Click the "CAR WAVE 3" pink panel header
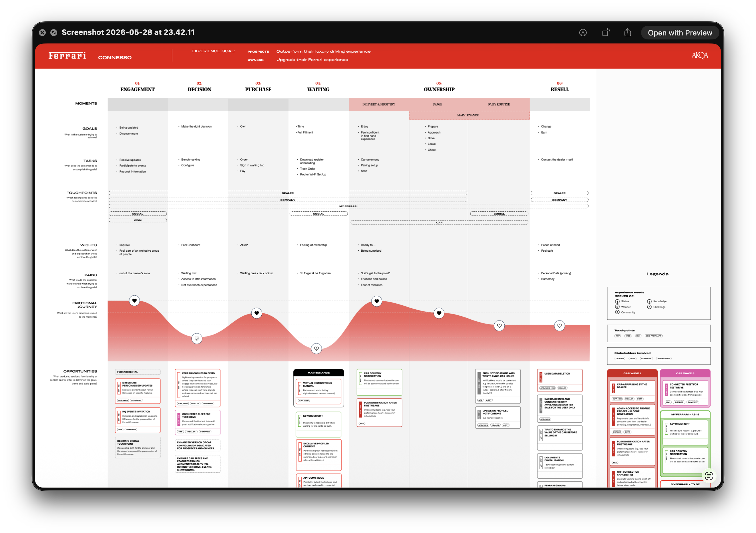The image size is (756, 533). (x=685, y=373)
